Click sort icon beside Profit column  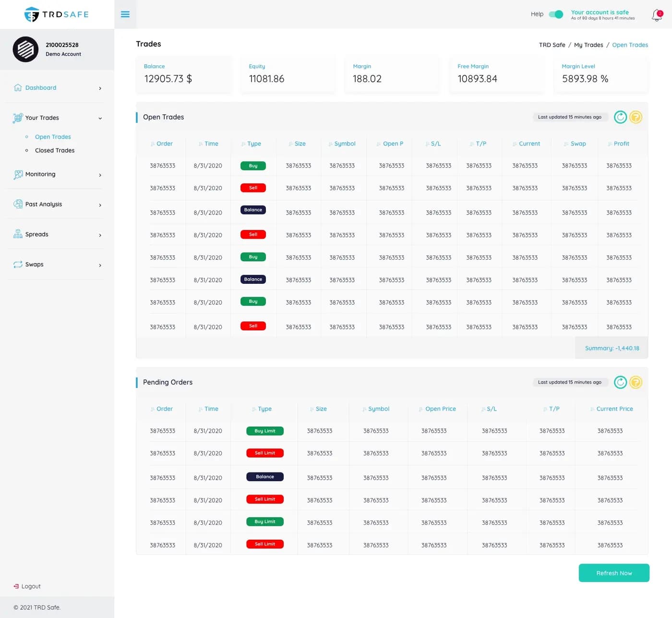(x=610, y=144)
